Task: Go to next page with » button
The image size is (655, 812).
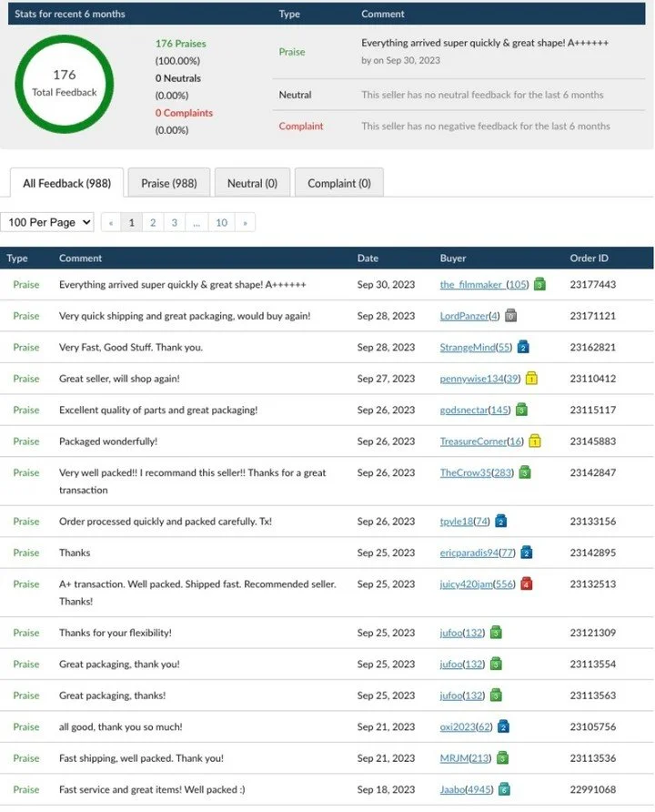Action: [x=245, y=223]
